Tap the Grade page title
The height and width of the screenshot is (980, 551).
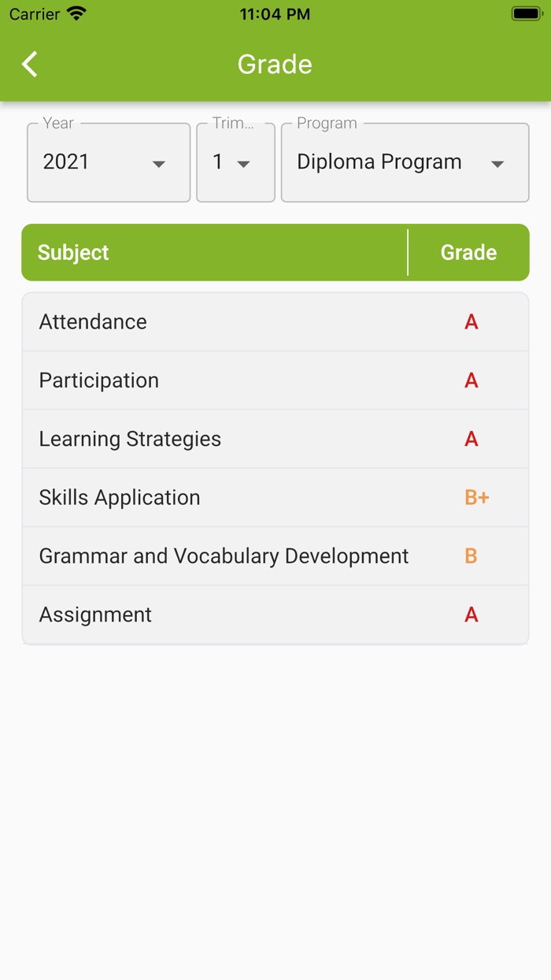coord(275,64)
